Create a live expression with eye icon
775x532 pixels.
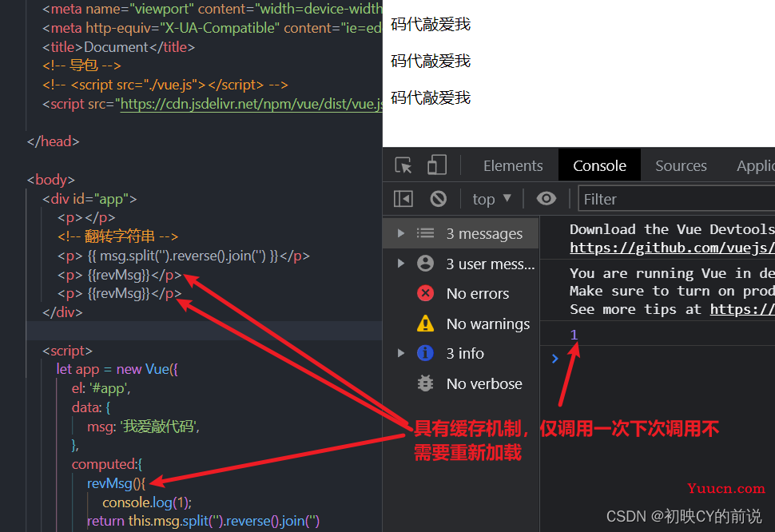(546, 199)
